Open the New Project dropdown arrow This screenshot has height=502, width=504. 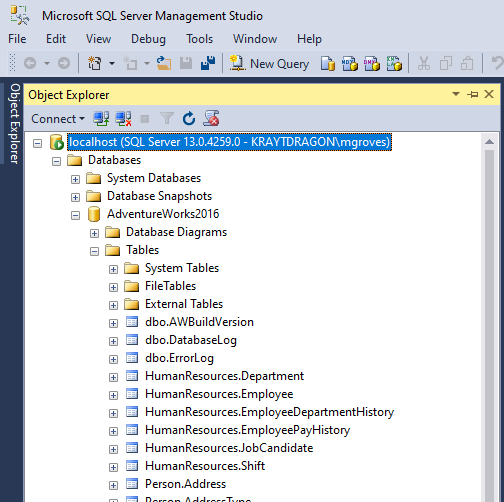(x=112, y=63)
